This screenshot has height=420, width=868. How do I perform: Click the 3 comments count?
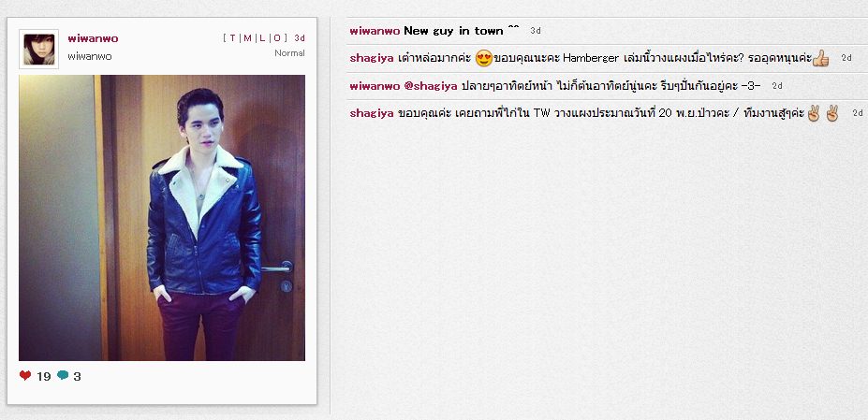(x=77, y=377)
